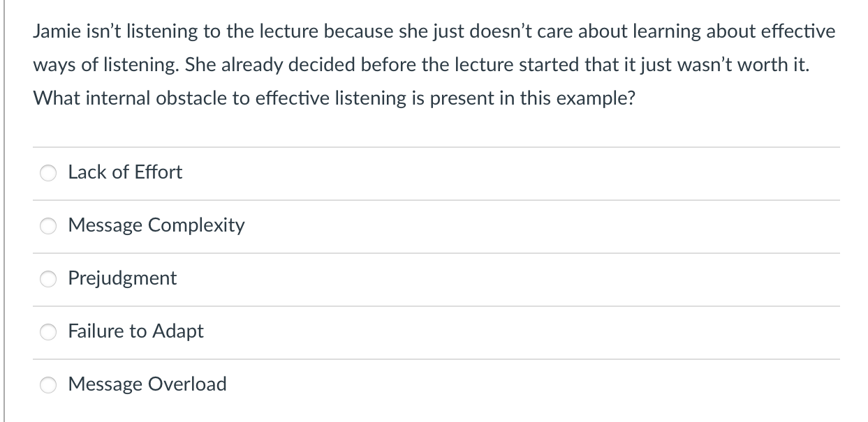Select the Message Overload radio button

(47, 384)
